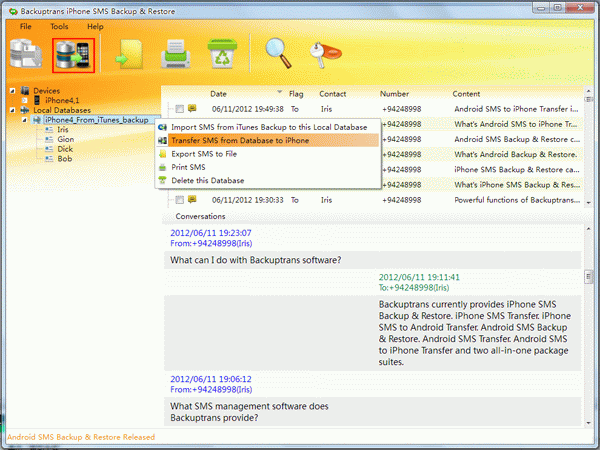This screenshot has height=450, width=600.
Task: Sort by the Flag column header
Action: [296, 94]
